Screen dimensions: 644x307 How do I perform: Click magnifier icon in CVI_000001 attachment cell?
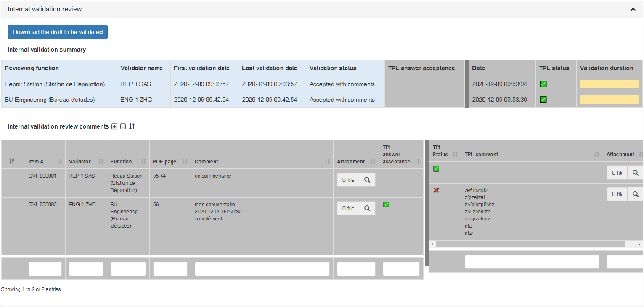[367, 180]
